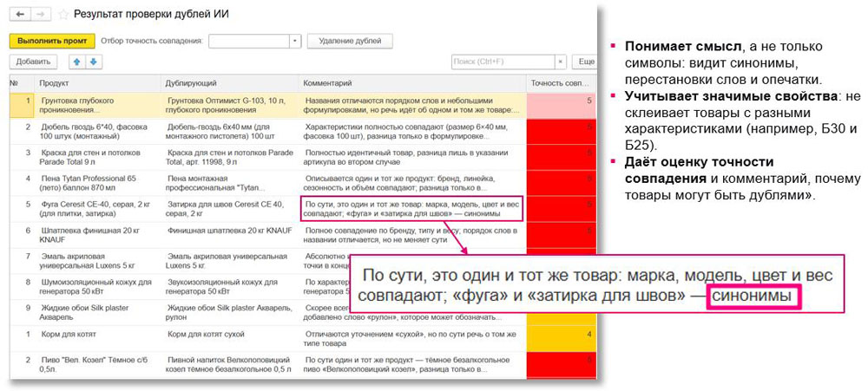Select product cell Фуга Ceresit CE-40, серая, 2 кг
Screen dimensions: 868x391
click(x=97, y=208)
